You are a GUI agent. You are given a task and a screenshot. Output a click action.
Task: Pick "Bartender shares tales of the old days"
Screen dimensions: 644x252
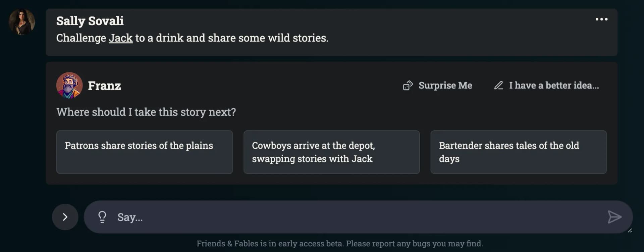pos(518,152)
